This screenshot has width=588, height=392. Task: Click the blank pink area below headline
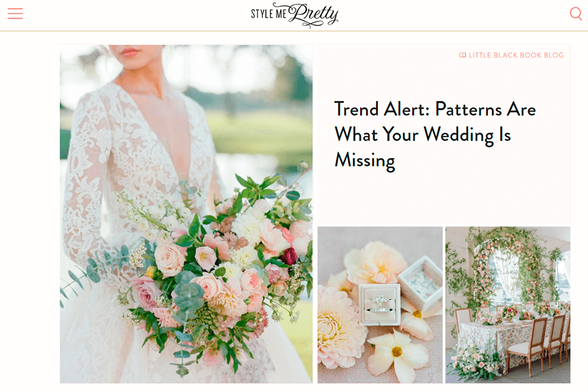point(442,199)
